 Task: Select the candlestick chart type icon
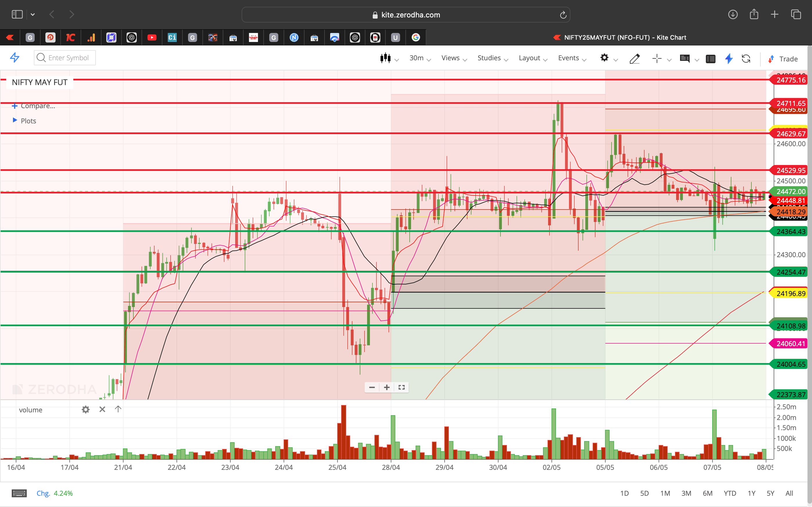[385, 58]
